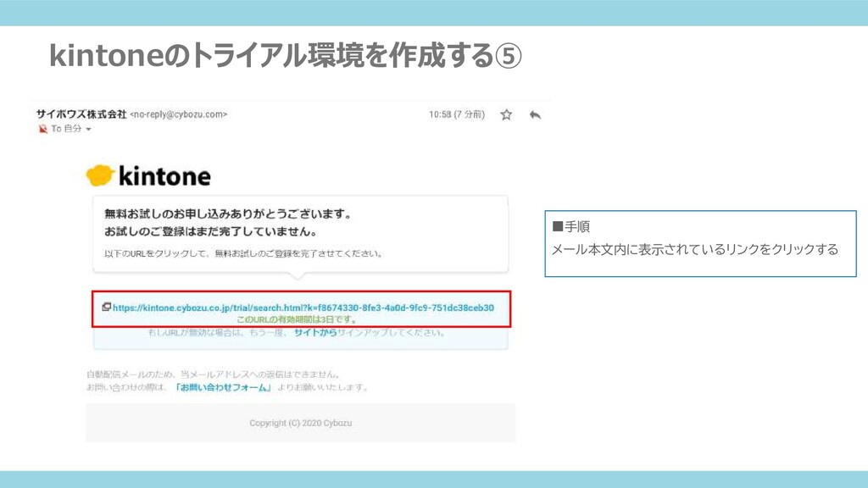Click the heading '無料お試しのお申し込みありがとうございます。'
868x488 pixels.
(228, 213)
